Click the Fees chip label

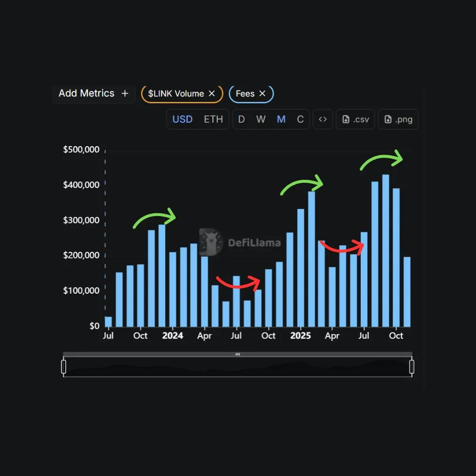pos(245,93)
